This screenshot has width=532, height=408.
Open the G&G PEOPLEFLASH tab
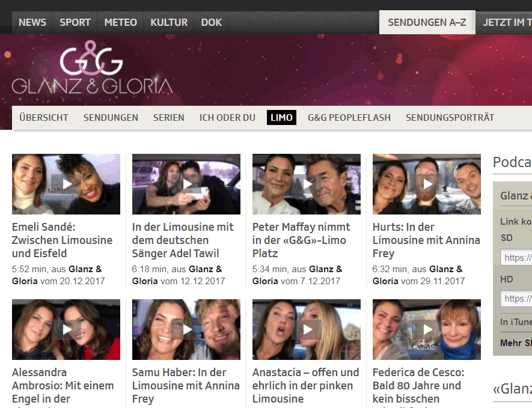[x=349, y=118]
